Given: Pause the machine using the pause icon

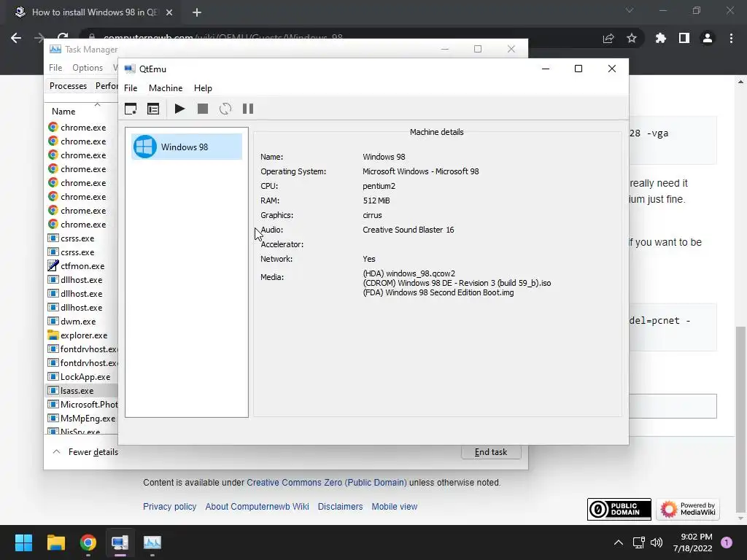Looking at the screenshot, I should coord(248,109).
